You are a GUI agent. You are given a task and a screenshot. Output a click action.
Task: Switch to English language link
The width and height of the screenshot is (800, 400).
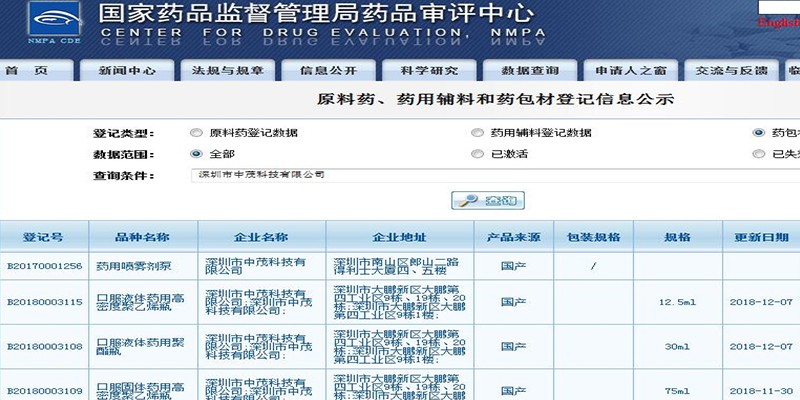[779, 22]
